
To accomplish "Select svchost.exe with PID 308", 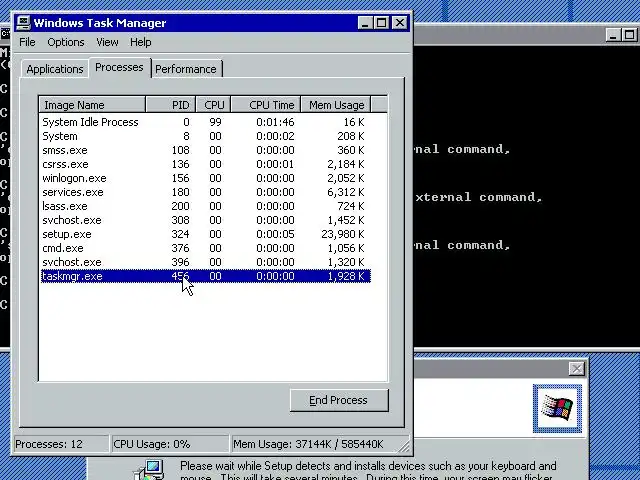I will pos(206,220).
